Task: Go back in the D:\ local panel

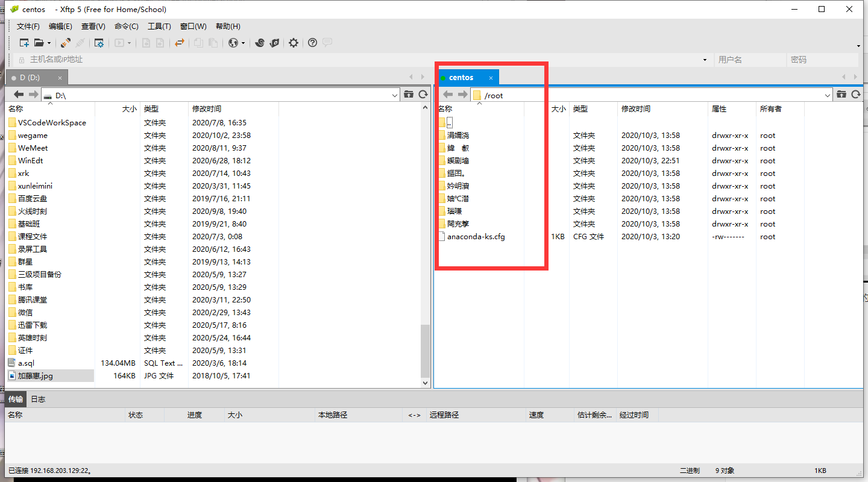Action: tap(19, 95)
